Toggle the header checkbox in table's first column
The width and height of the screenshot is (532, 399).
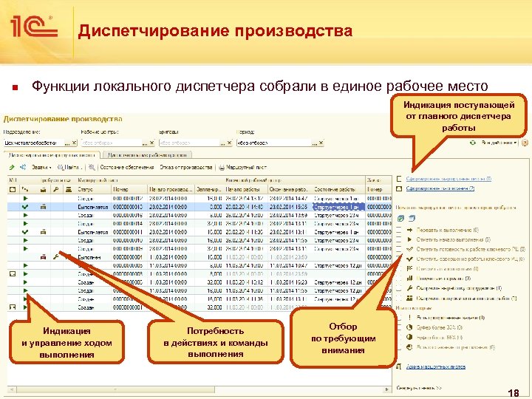point(13,189)
